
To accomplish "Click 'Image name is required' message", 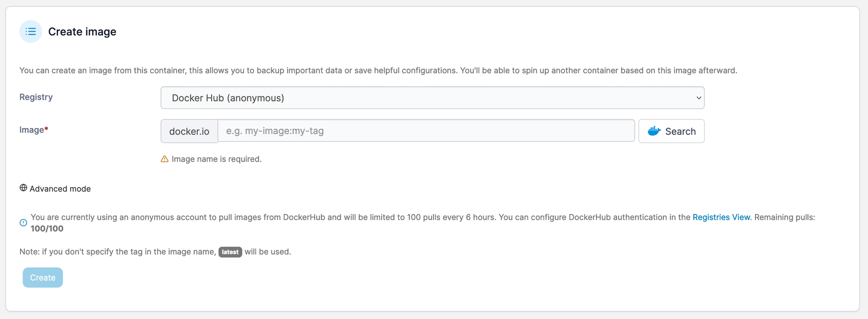I will (x=216, y=159).
